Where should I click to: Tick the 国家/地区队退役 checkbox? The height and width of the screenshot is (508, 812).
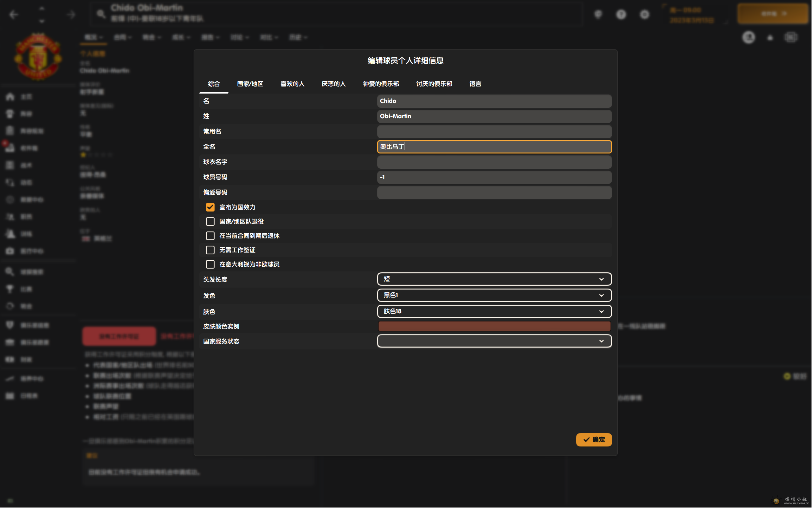coord(210,221)
